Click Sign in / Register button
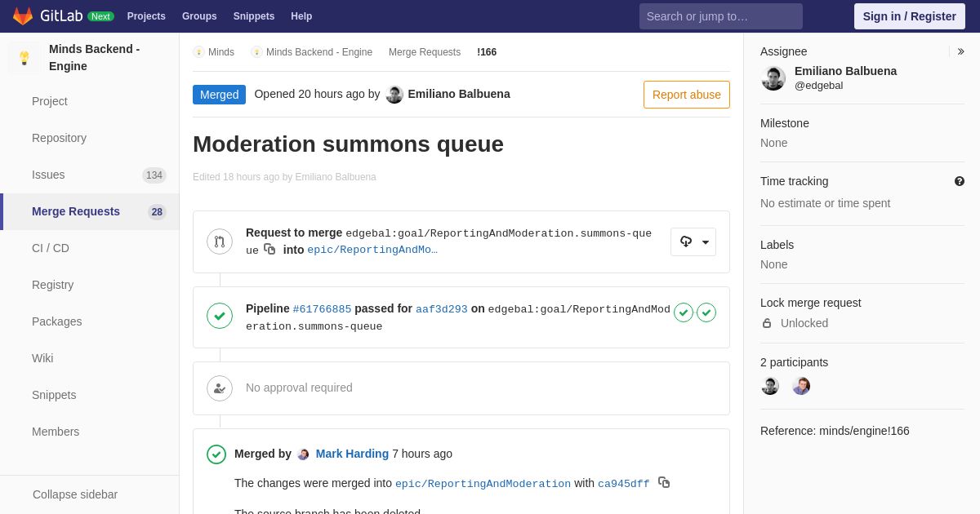 pyautogui.click(x=910, y=16)
